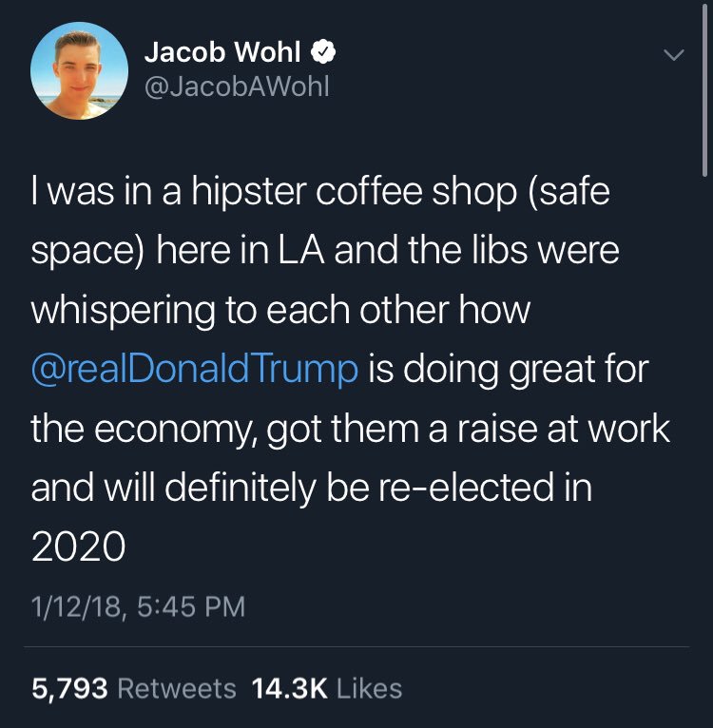Click the tweet line mentioning re-elected
This screenshot has width=713, height=728.
click(312, 487)
